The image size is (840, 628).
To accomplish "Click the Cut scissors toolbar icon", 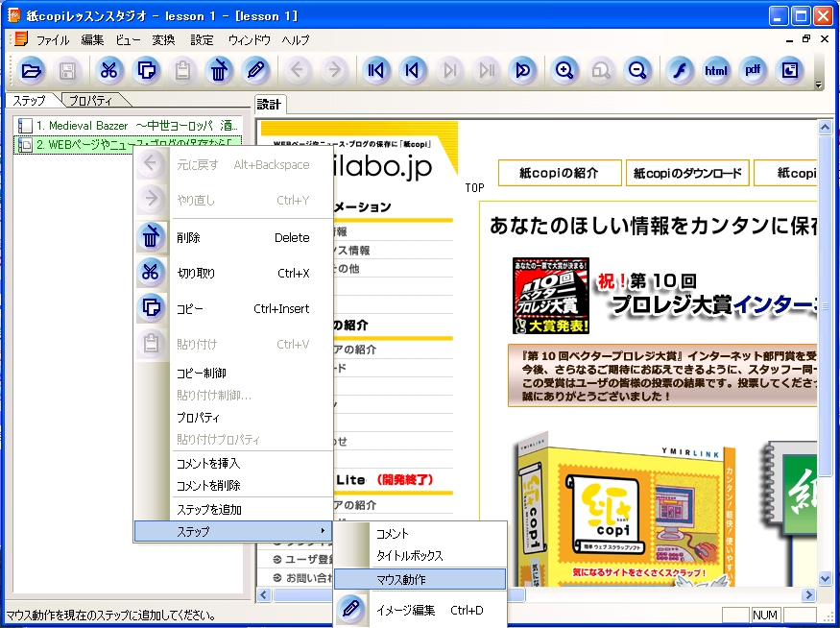I will pyautogui.click(x=109, y=70).
